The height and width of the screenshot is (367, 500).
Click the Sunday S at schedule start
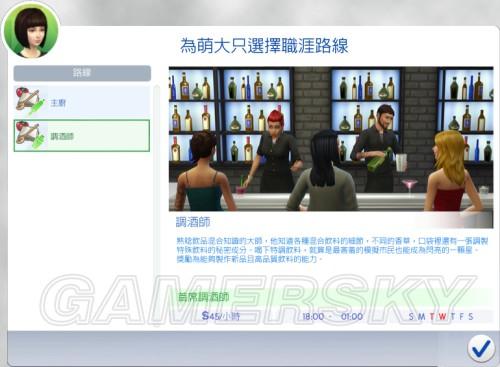411,317
